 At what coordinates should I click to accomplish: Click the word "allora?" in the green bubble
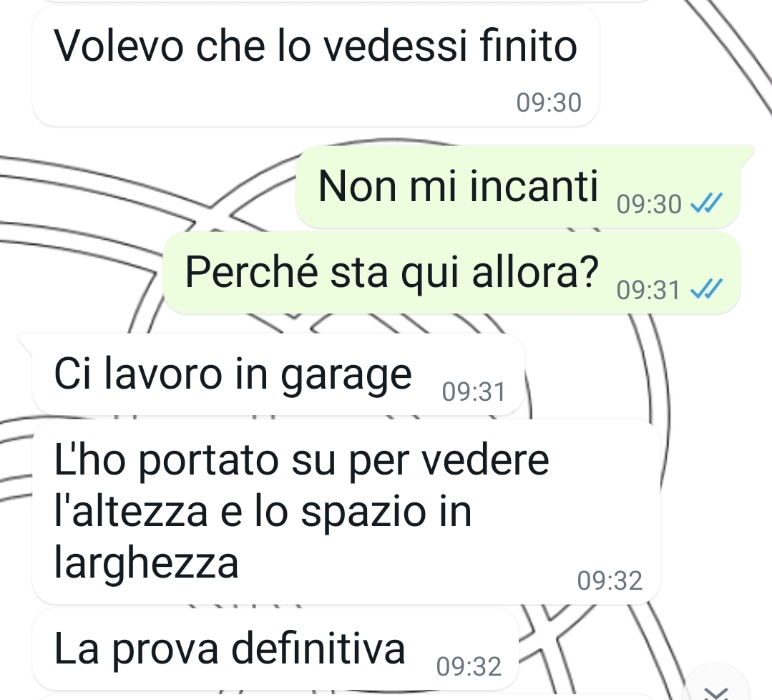coord(535,271)
